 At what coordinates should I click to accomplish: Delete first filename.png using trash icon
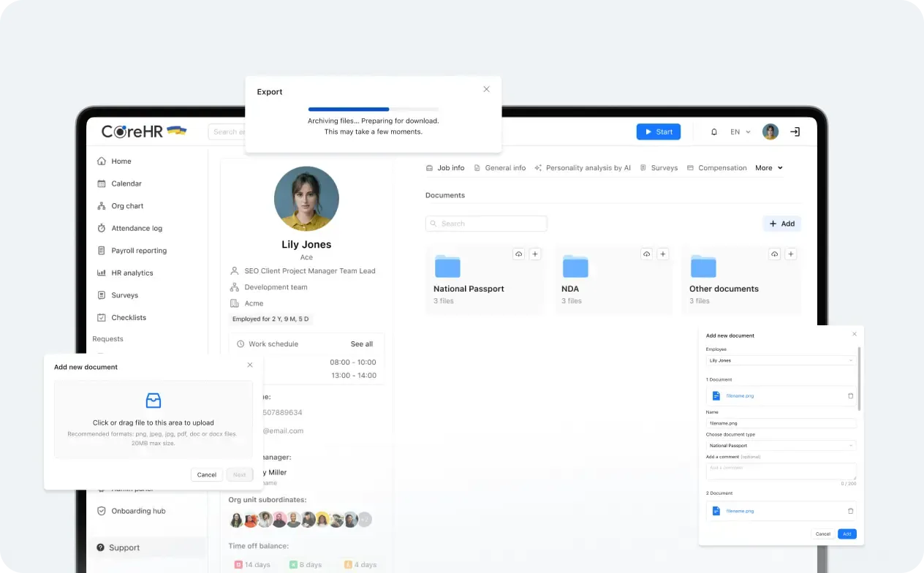point(850,396)
